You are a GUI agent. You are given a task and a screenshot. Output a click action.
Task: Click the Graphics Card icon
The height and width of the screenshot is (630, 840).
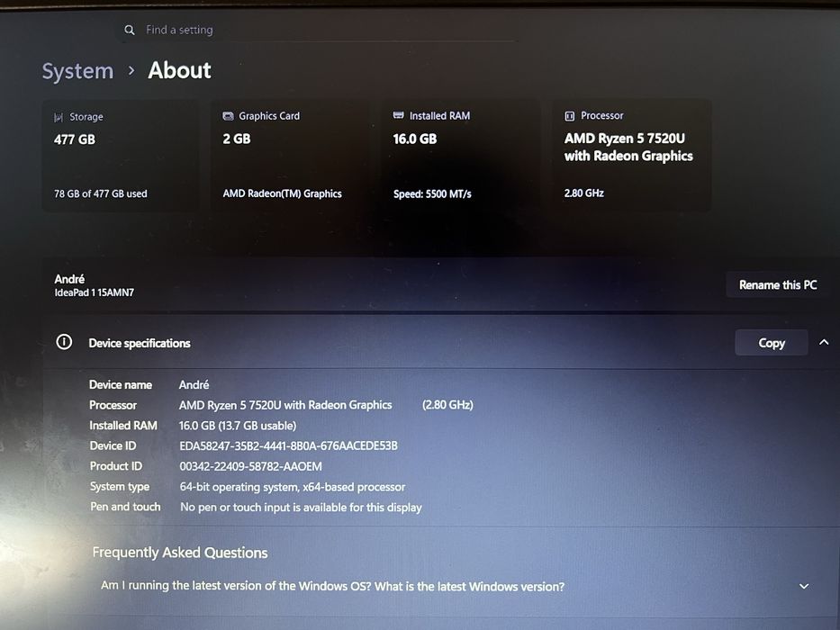click(228, 116)
